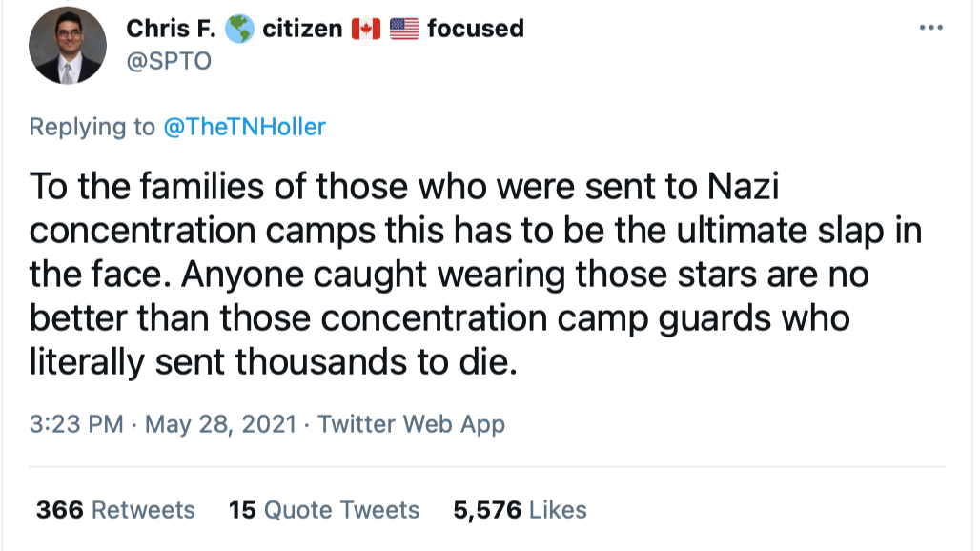Screen dimensions: 980x551
Task: Click the Chris F. display name
Action: point(171,29)
